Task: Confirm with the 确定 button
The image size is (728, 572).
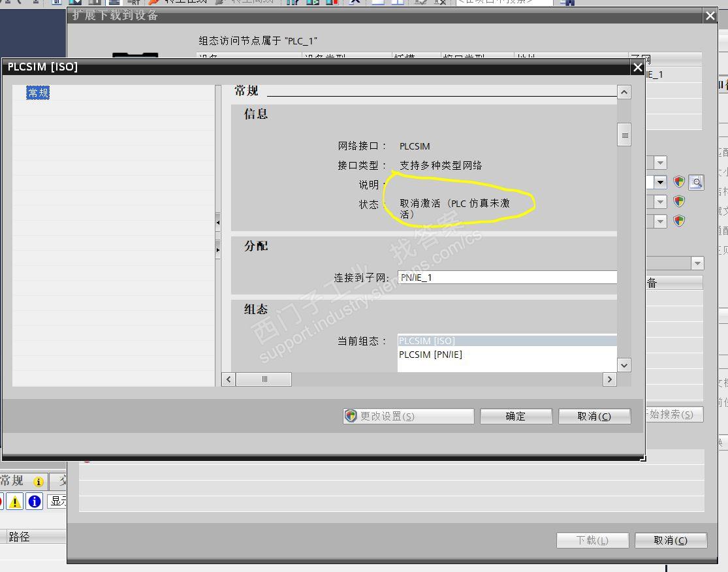Action: [516, 416]
